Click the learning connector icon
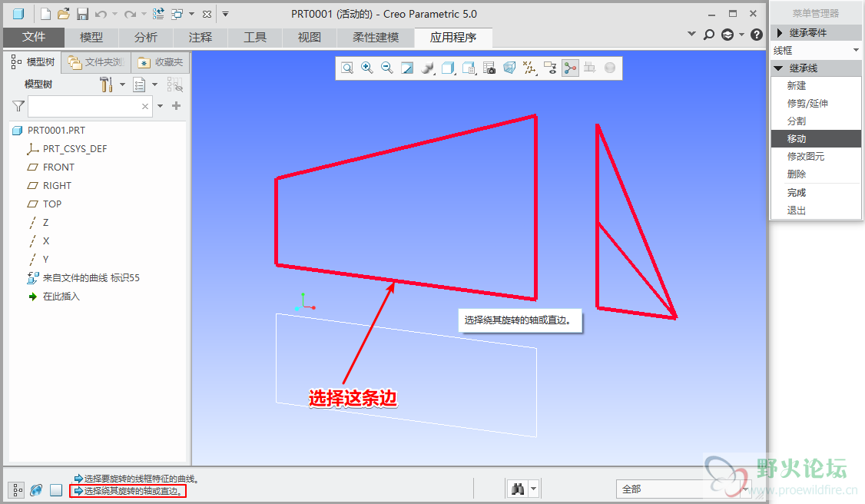 click(727, 35)
